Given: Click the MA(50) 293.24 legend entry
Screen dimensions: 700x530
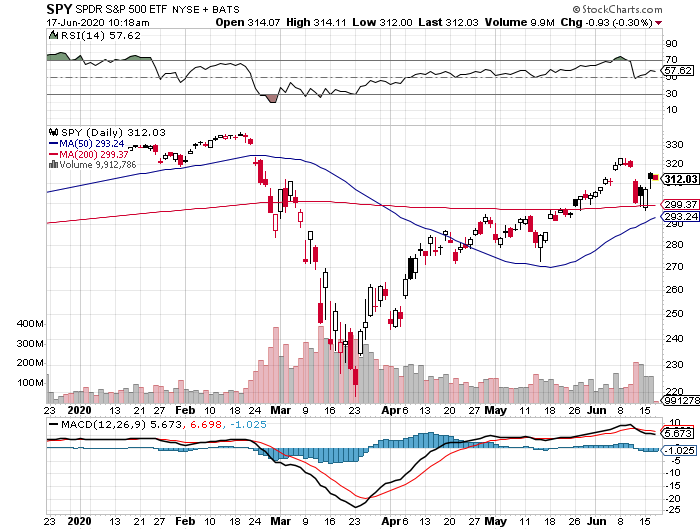Looking at the screenshot, I should [x=92, y=144].
